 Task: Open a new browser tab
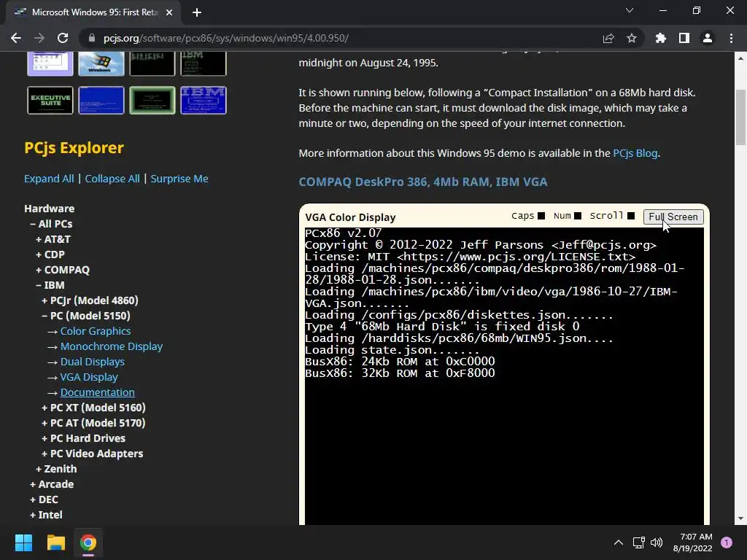pyautogui.click(x=197, y=12)
